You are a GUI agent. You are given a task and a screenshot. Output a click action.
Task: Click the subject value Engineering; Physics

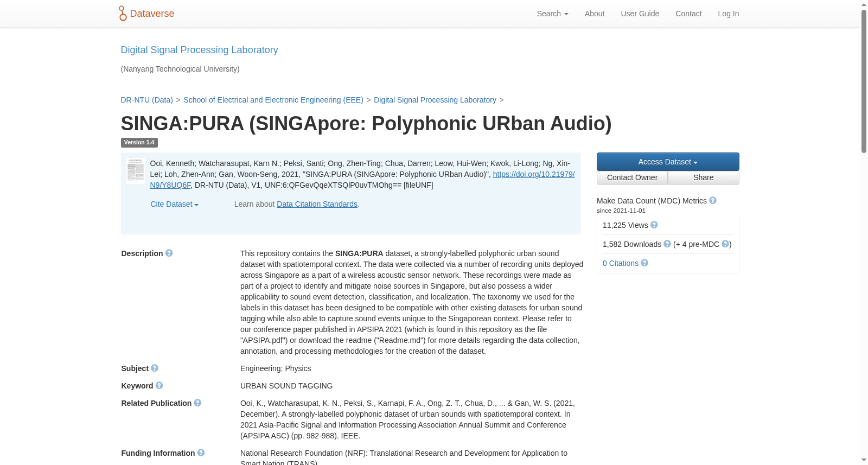[276, 368]
